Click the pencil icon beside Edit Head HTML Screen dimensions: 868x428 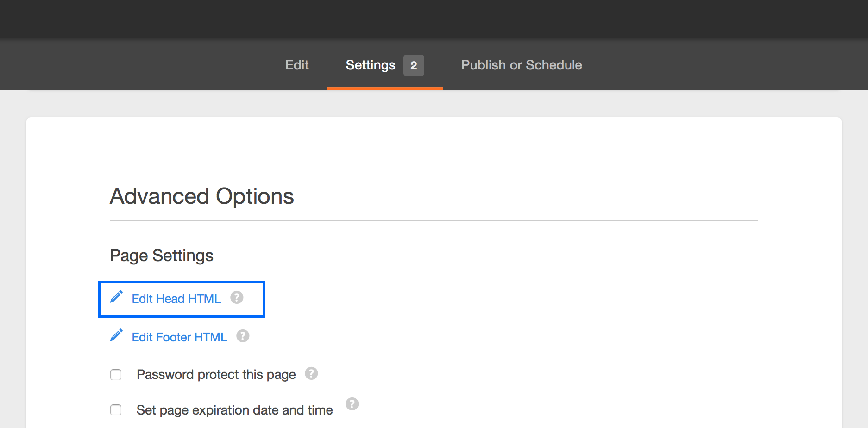116,297
